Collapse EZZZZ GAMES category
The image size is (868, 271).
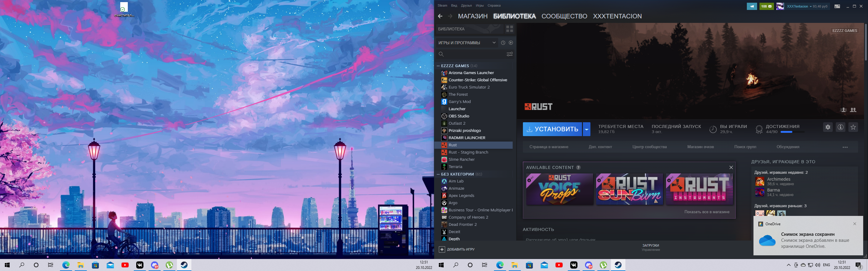click(x=439, y=66)
